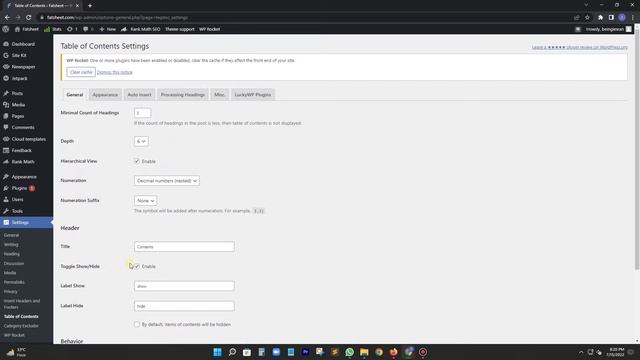Open Category Exclude settings submenu
This screenshot has height=360, width=640.
(21, 326)
